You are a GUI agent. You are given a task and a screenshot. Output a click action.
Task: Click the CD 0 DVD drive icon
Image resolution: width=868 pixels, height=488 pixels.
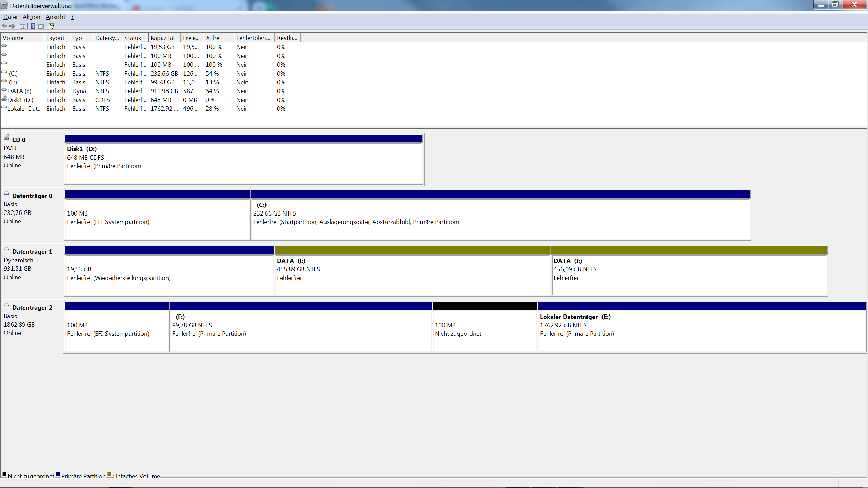coord(7,137)
